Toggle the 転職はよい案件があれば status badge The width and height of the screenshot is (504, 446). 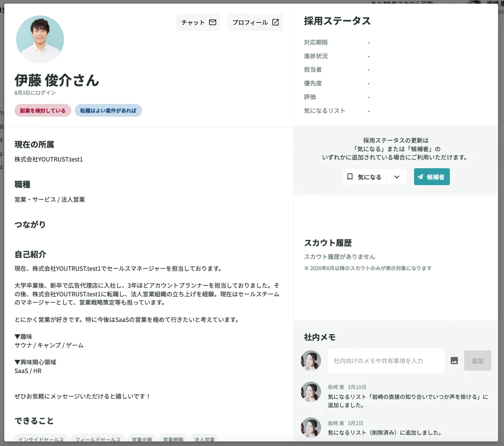108,110
